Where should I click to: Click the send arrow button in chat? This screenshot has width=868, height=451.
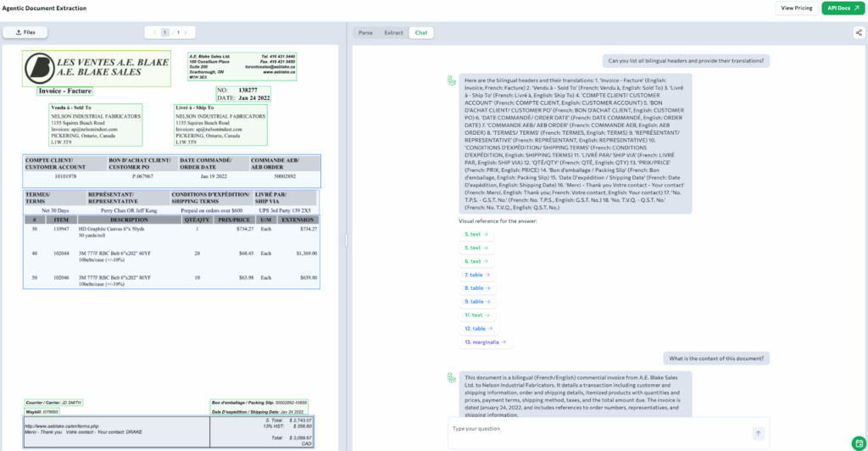[758, 433]
